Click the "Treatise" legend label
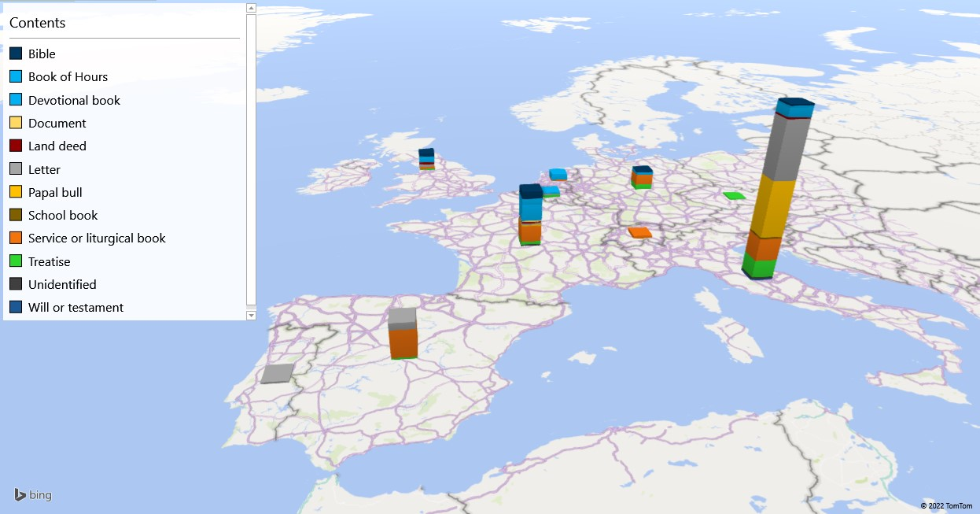The image size is (980, 514). click(x=50, y=261)
